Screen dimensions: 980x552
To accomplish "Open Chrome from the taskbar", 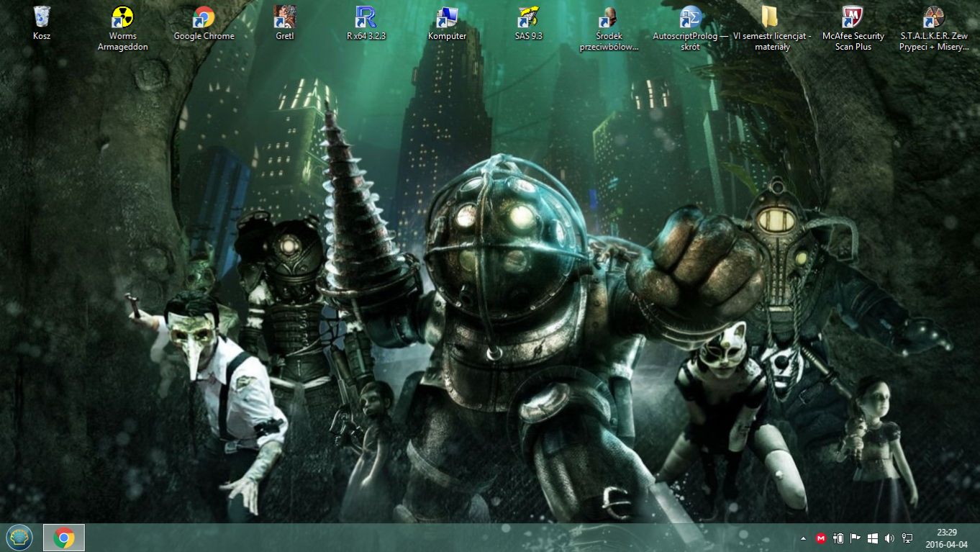I will point(64,538).
